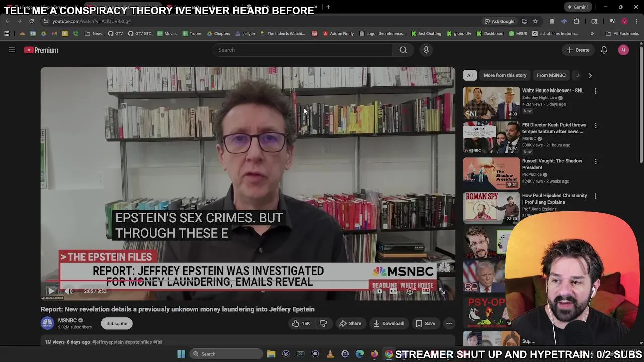
Task: Open the Tropes bookmark
Action: [192, 34]
